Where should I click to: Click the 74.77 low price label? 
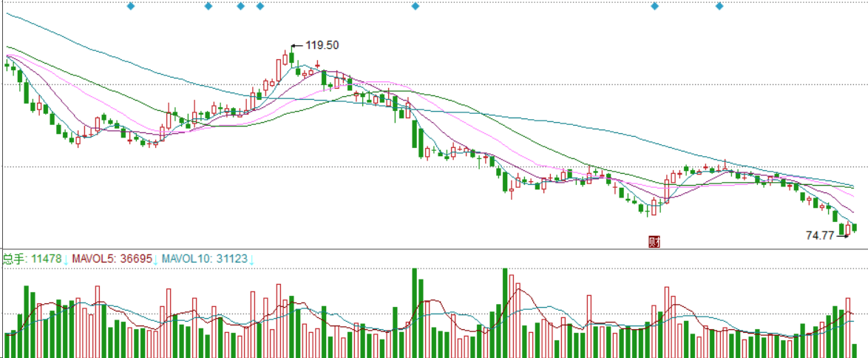click(x=820, y=235)
